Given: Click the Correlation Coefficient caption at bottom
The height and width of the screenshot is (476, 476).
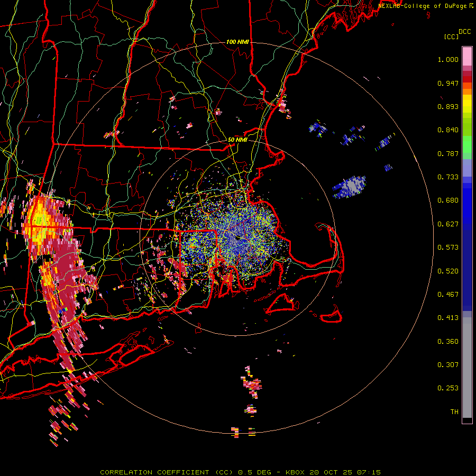Looking at the screenshot, I should point(240,472).
